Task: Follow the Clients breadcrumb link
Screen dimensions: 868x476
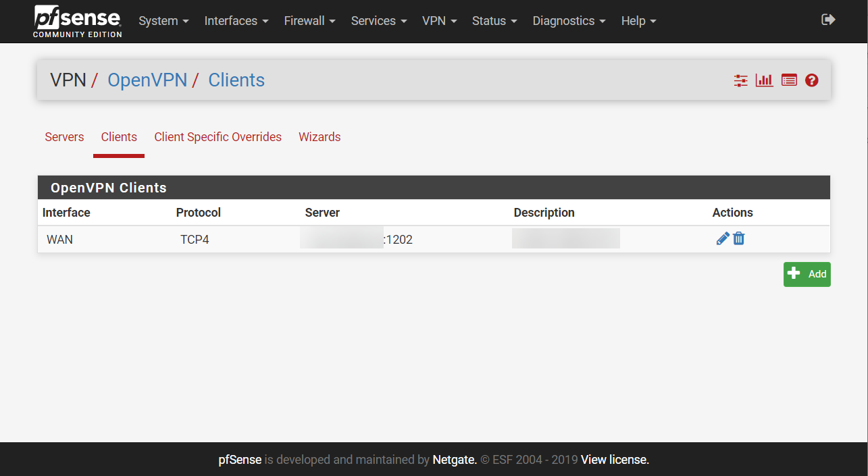Action: click(x=236, y=80)
